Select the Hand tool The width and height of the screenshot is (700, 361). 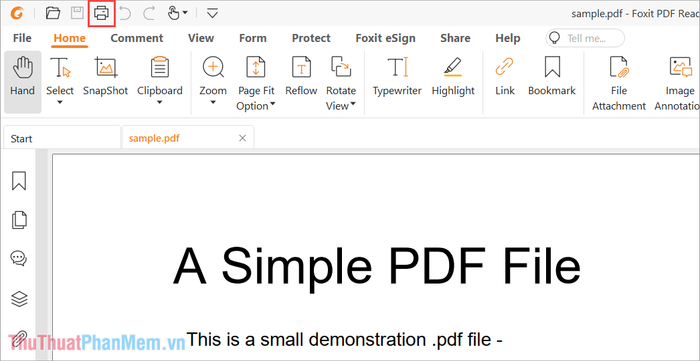coord(22,82)
